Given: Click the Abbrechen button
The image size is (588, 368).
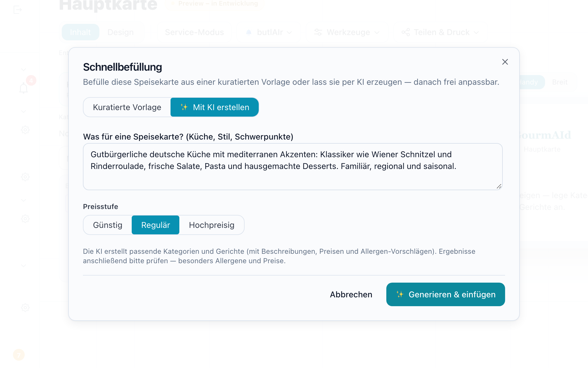Looking at the screenshot, I should tap(351, 294).
